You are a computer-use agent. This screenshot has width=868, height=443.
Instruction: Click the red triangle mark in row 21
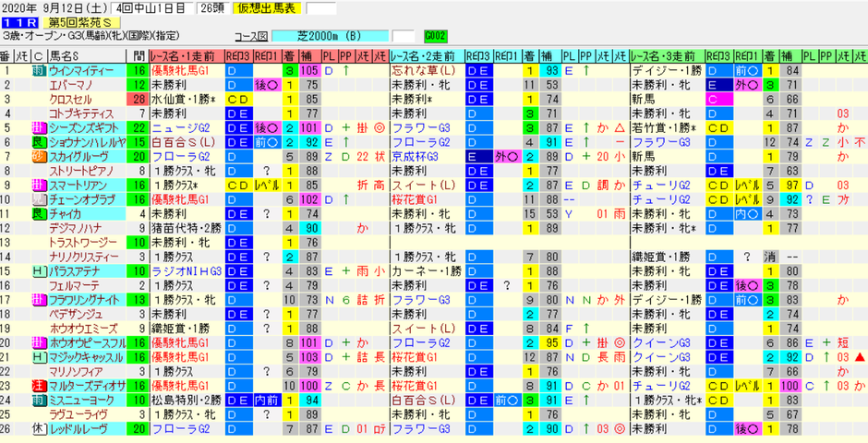coord(860,357)
